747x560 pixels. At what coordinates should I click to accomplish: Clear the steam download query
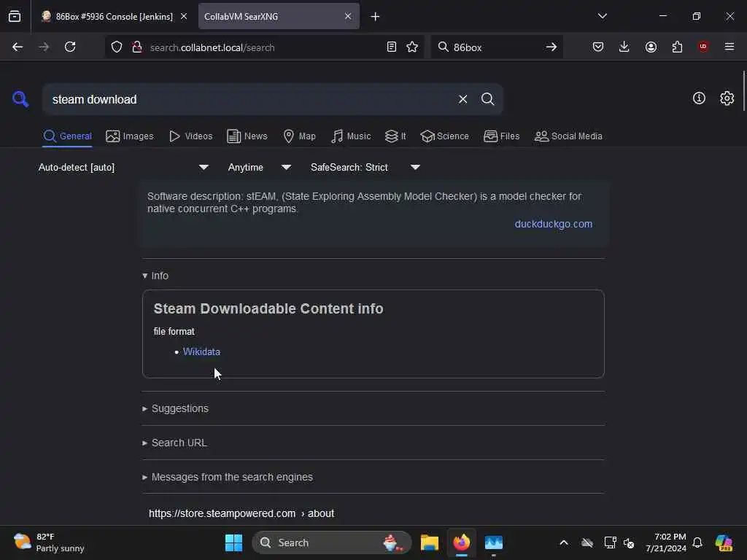(462, 99)
